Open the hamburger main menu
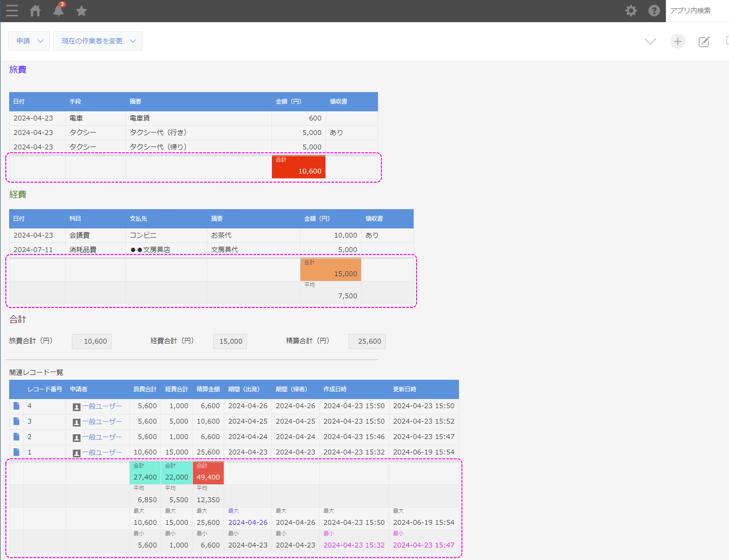 tap(12, 11)
